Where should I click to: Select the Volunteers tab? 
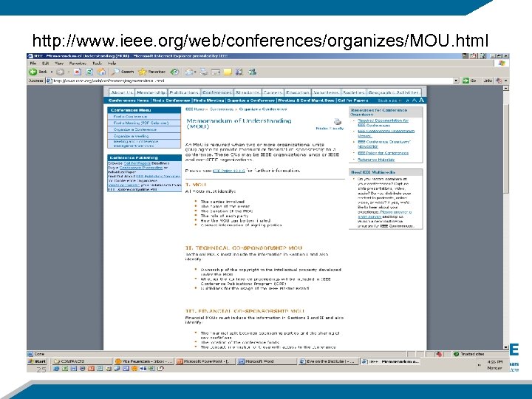pos(326,92)
